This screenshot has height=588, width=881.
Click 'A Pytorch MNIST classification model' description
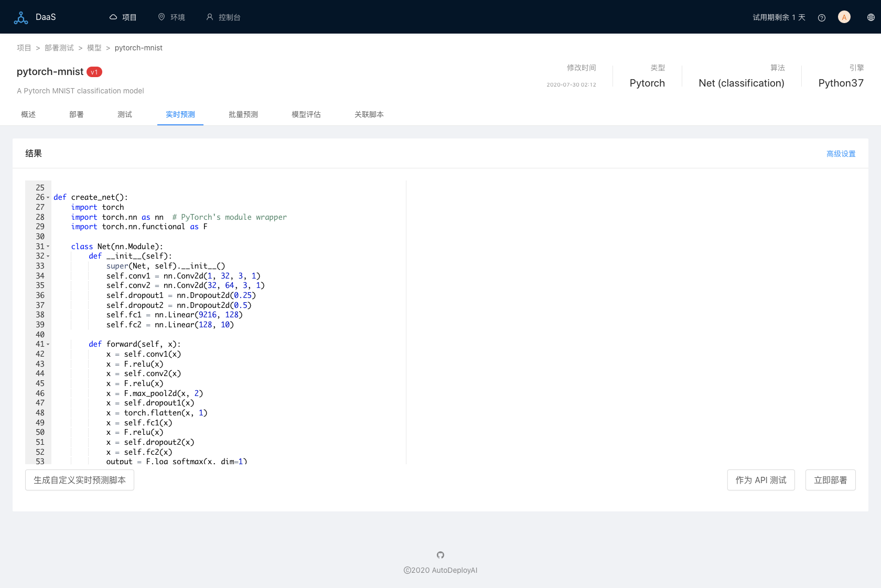coord(80,91)
